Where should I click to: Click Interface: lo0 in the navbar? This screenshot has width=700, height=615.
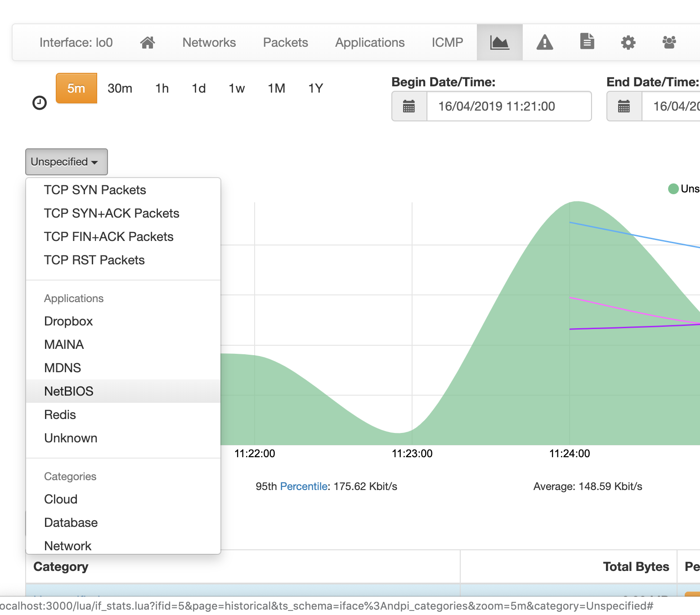click(x=76, y=42)
